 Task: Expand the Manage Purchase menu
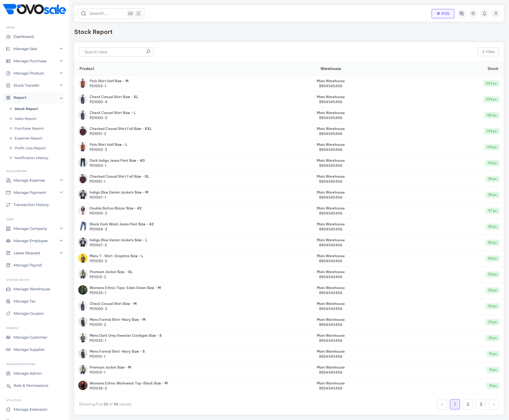[x=33, y=61]
